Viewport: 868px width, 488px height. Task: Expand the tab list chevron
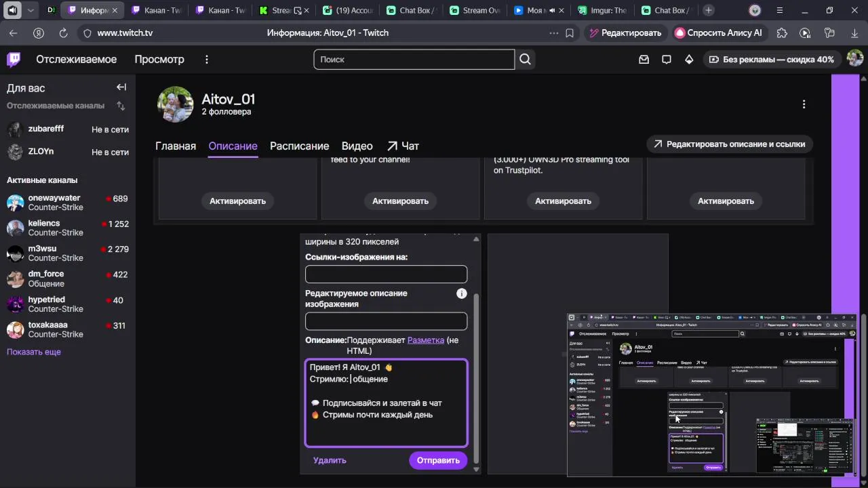[31, 10]
